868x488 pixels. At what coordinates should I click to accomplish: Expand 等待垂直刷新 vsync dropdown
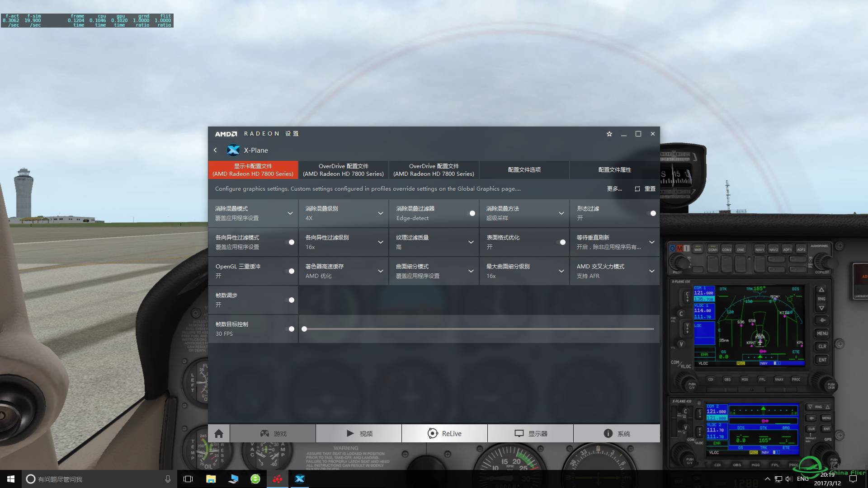point(651,242)
